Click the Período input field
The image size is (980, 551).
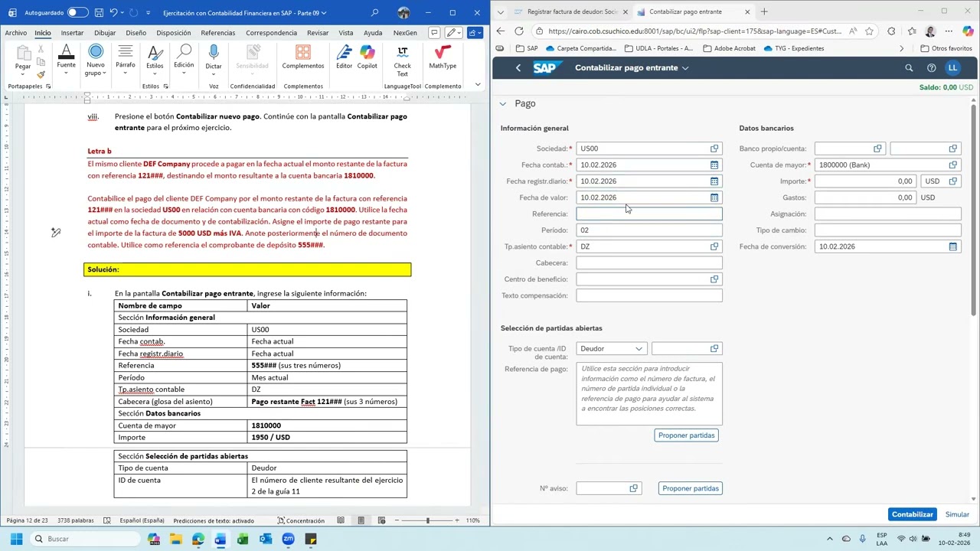point(649,230)
